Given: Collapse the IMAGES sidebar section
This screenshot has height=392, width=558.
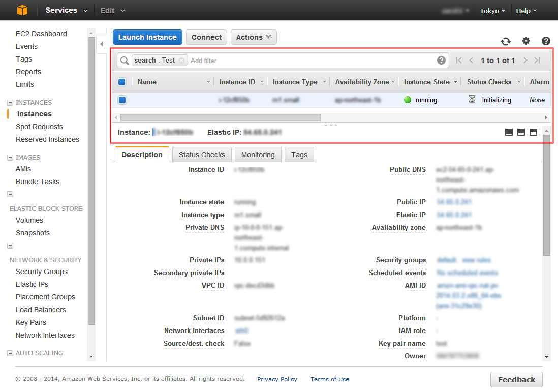Looking at the screenshot, I should click(x=10, y=158).
